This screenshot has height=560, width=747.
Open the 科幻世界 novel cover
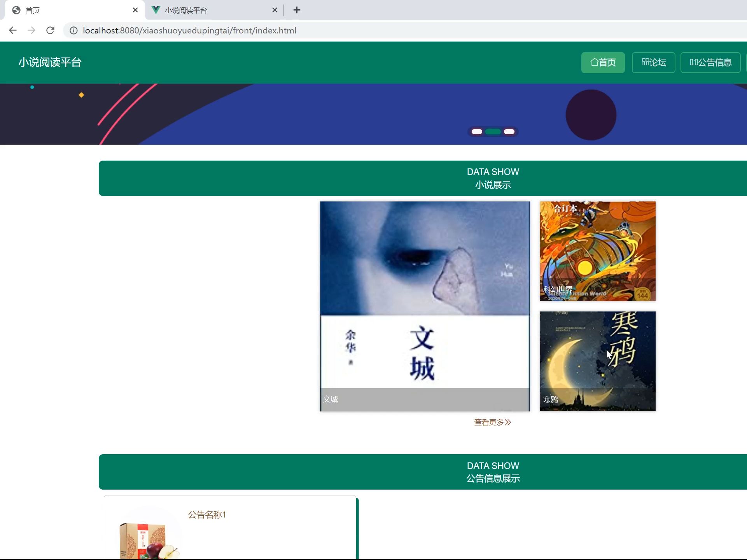coord(598,251)
